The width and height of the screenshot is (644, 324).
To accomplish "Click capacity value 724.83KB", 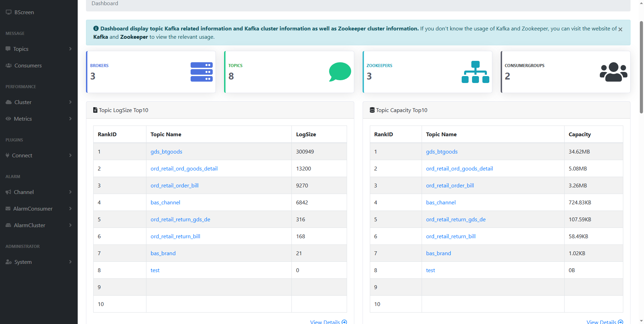I will (580, 202).
